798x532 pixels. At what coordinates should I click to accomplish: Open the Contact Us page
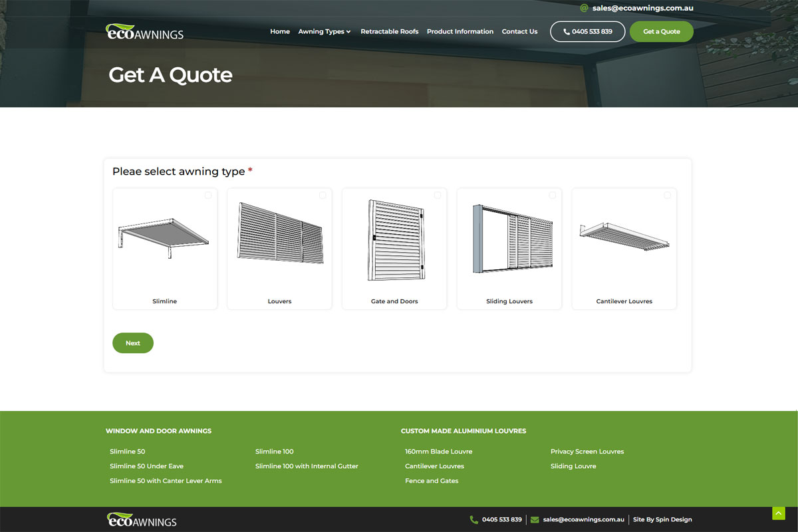tap(519, 31)
